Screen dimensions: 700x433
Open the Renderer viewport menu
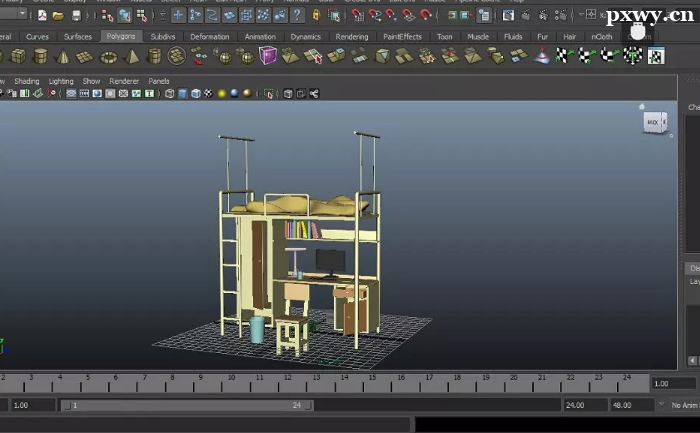pos(124,81)
